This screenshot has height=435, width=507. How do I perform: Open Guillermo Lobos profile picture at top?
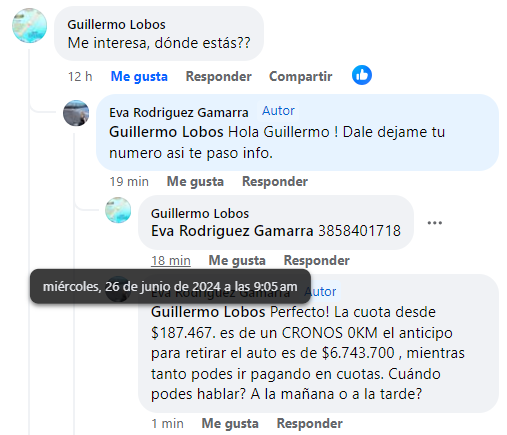tap(29, 25)
